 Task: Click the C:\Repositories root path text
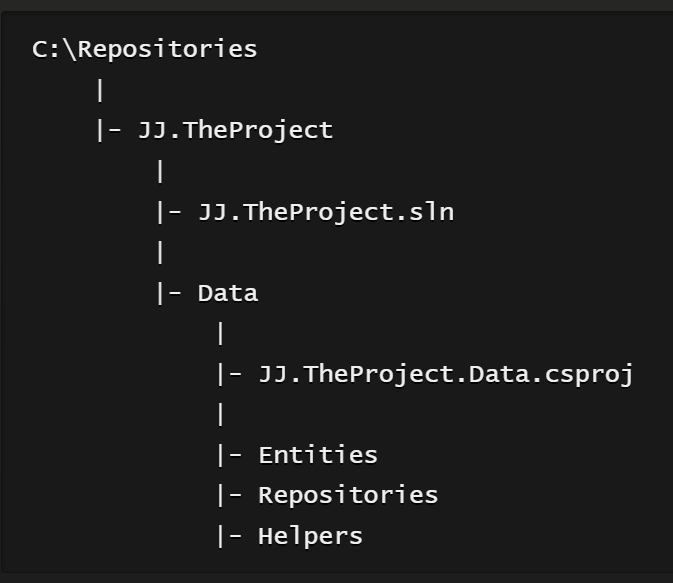145,49
